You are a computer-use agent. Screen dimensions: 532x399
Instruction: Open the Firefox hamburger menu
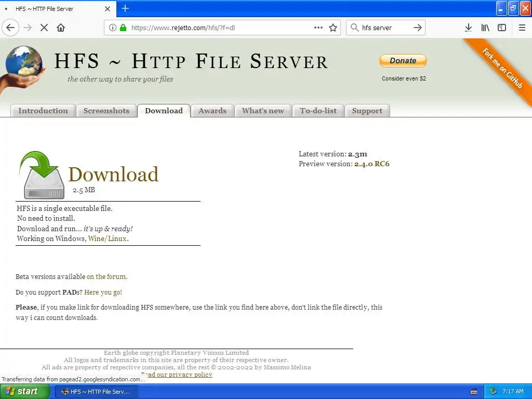(522, 28)
